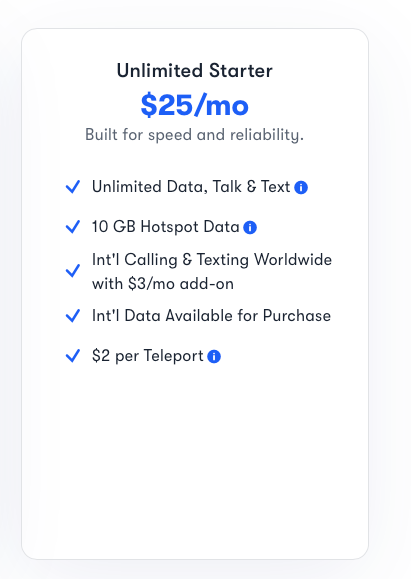Open info icon beside Unlimited Data, Talk & Text
Viewport: 411px width, 579px height.
point(301,188)
